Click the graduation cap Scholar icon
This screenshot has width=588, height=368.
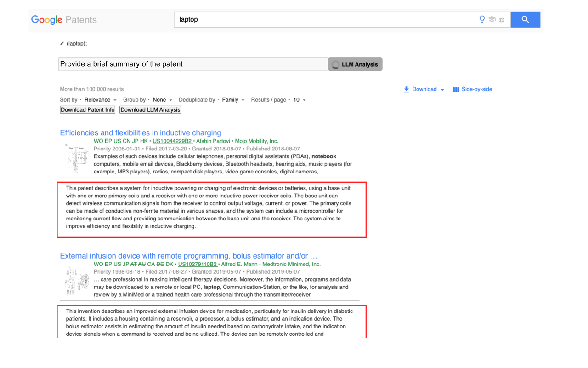pyautogui.click(x=492, y=19)
